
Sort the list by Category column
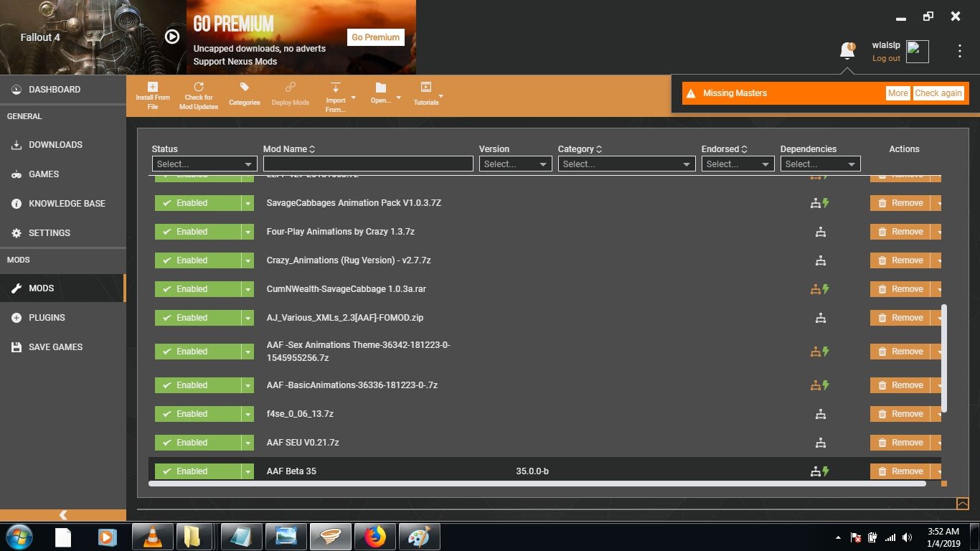coord(580,149)
